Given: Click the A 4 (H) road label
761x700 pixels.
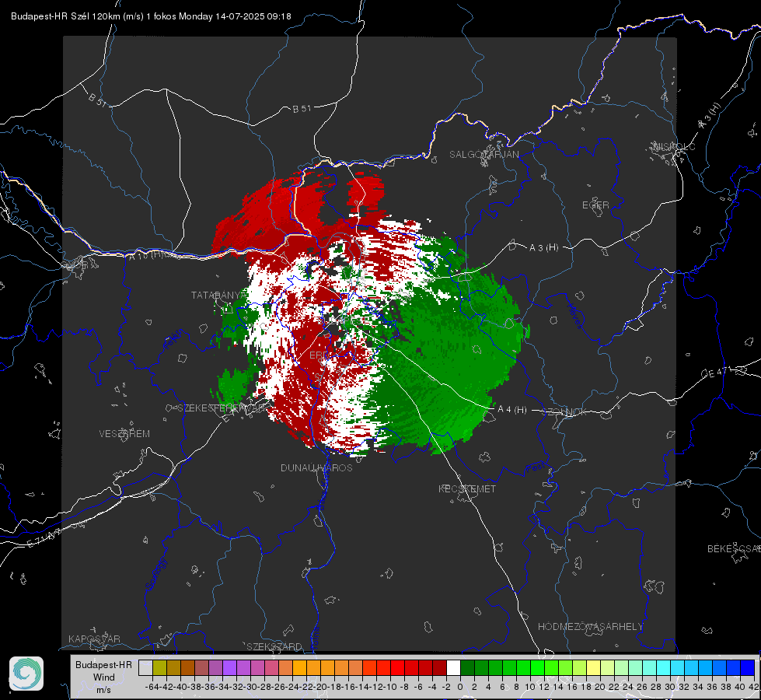Looking at the screenshot, I should pyautogui.click(x=512, y=410).
